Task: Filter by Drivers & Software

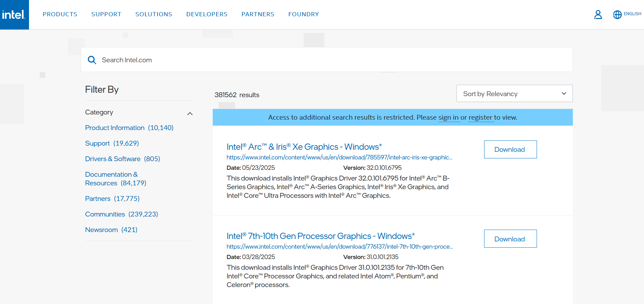Action: click(x=123, y=159)
